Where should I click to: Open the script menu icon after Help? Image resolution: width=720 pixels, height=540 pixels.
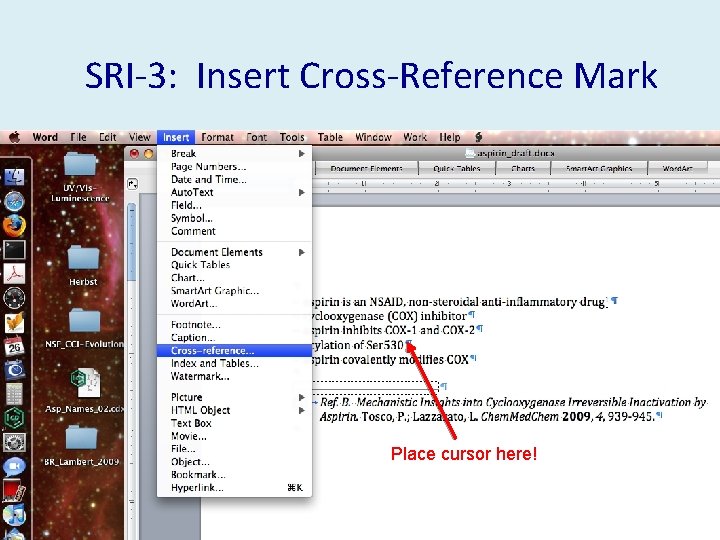point(478,137)
